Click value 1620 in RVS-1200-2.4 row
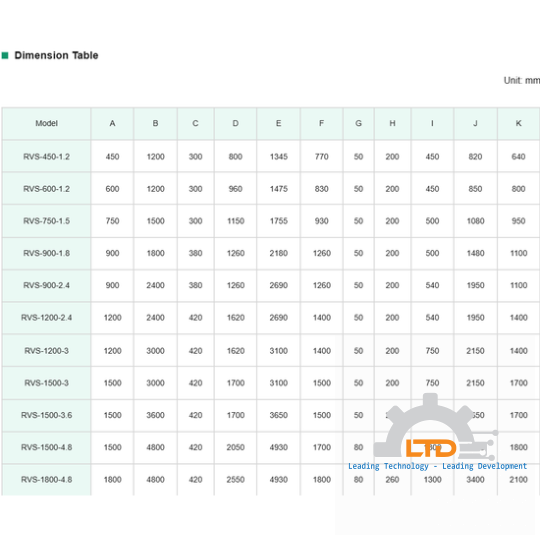Image resolution: width=540 pixels, height=540 pixels. (235, 318)
